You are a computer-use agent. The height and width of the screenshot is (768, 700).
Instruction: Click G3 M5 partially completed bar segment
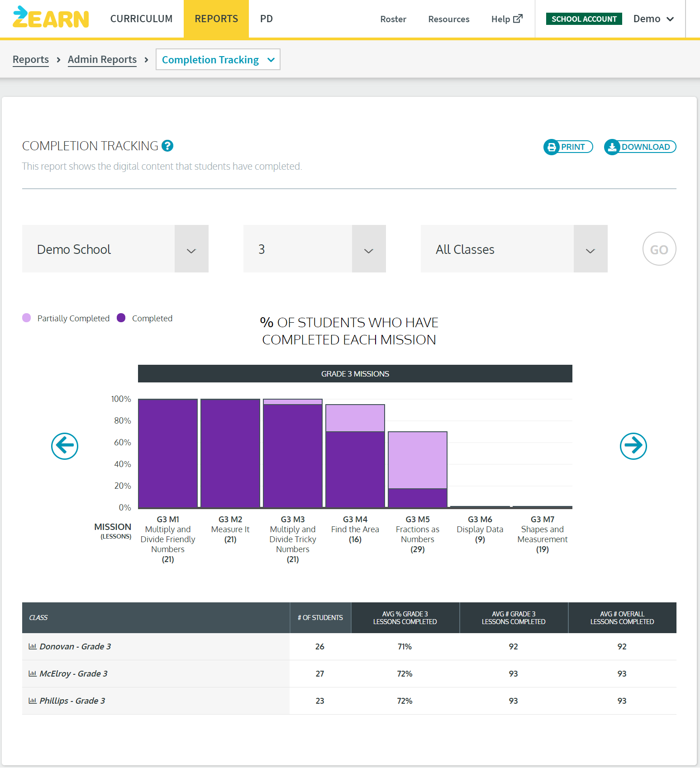418,460
